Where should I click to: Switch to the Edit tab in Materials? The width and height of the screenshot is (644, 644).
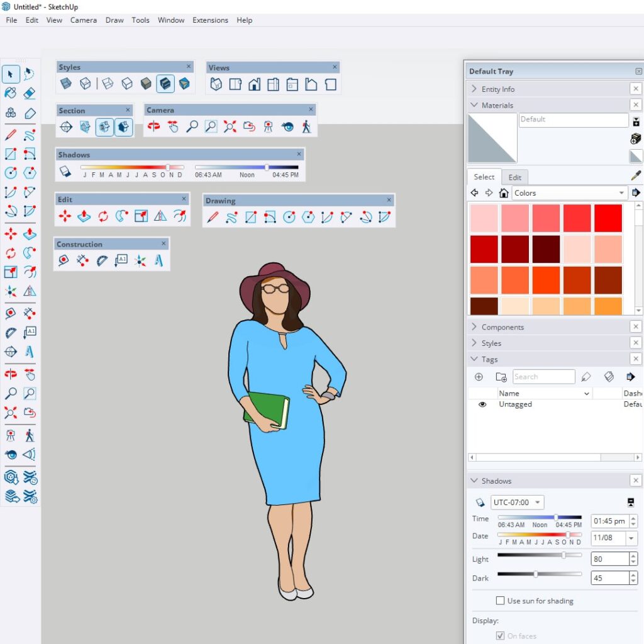(514, 177)
